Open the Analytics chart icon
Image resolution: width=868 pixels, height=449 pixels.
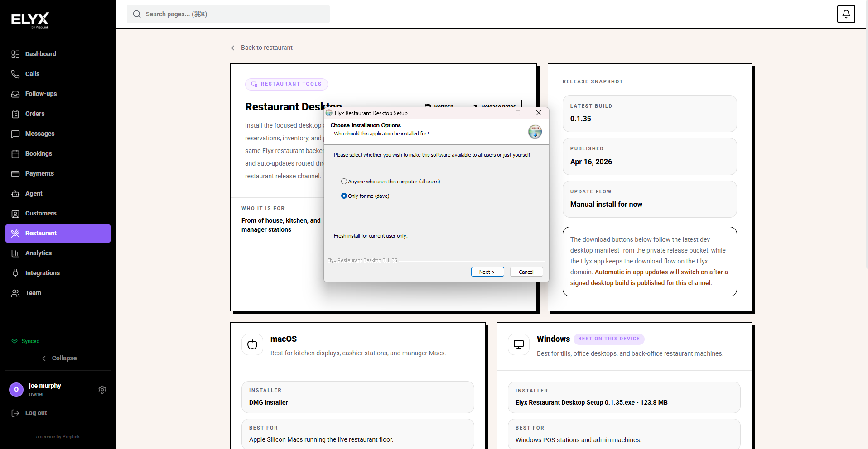[x=15, y=253]
